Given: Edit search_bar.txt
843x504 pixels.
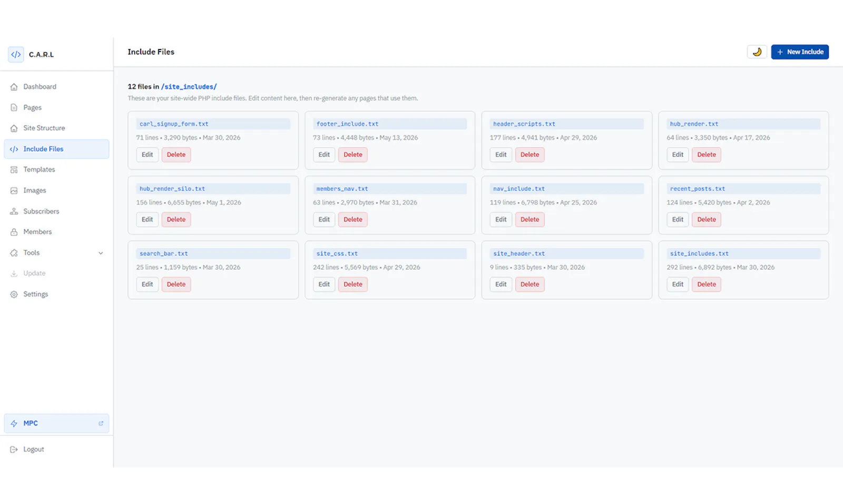Looking at the screenshot, I should (x=147, y=284).
